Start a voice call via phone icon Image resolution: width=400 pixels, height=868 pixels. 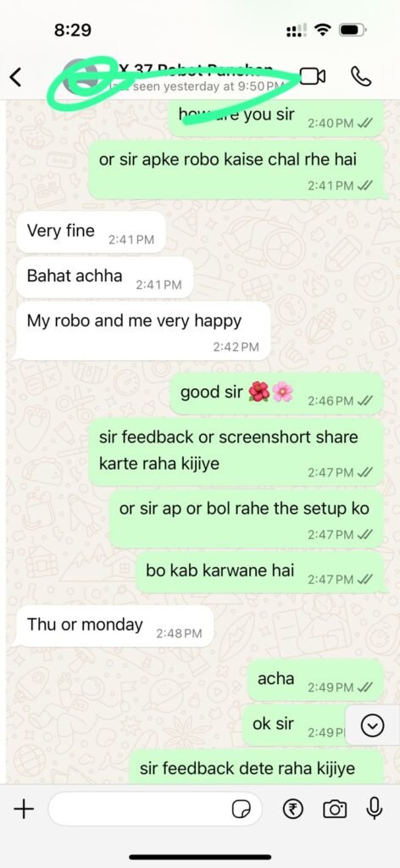point(361,76)
